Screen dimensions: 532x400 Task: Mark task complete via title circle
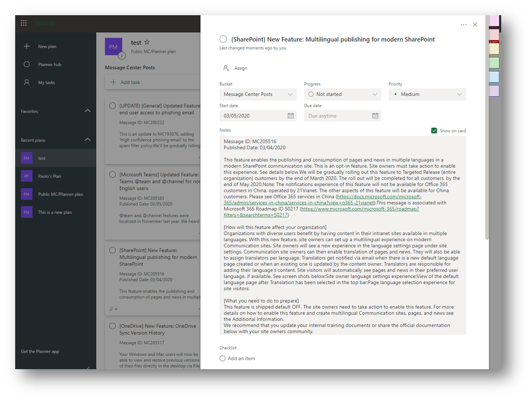click(x=223, y=39)
